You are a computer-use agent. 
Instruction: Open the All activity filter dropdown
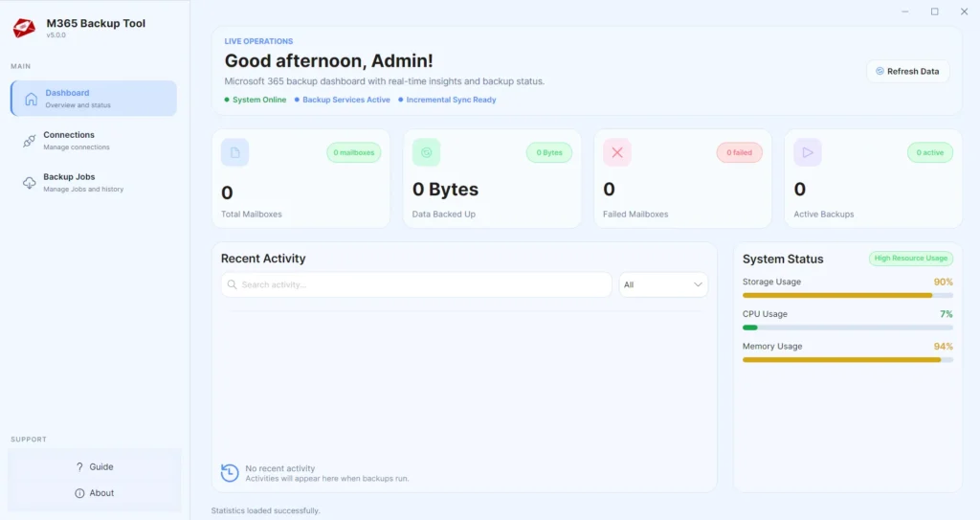point(663,284)
